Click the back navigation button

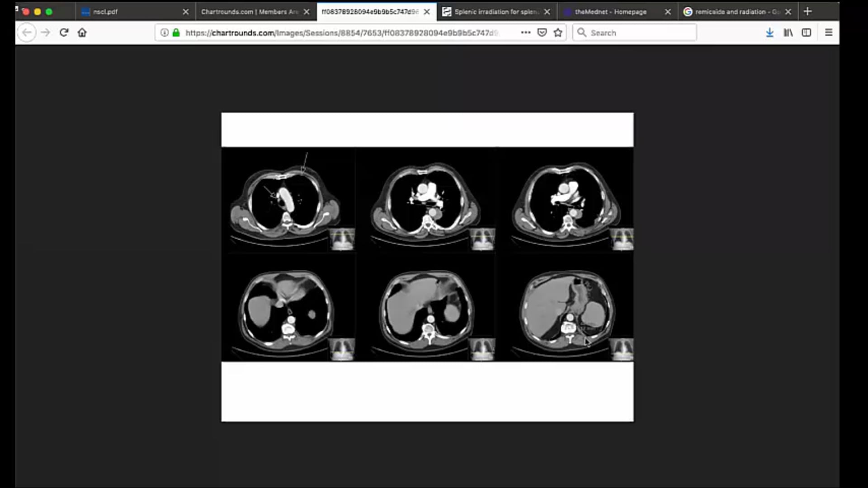(27, 32)
